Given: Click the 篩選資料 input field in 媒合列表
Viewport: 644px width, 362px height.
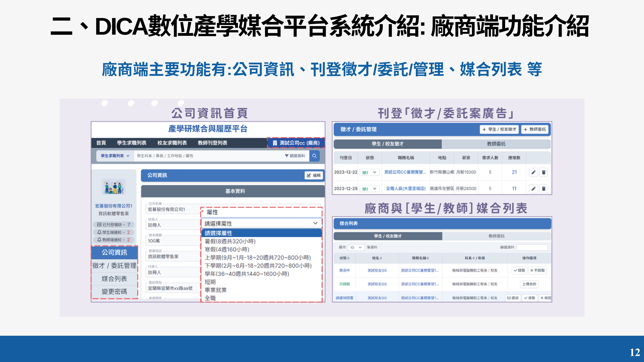Looking at the screenshot, I should tap(532, 247).
